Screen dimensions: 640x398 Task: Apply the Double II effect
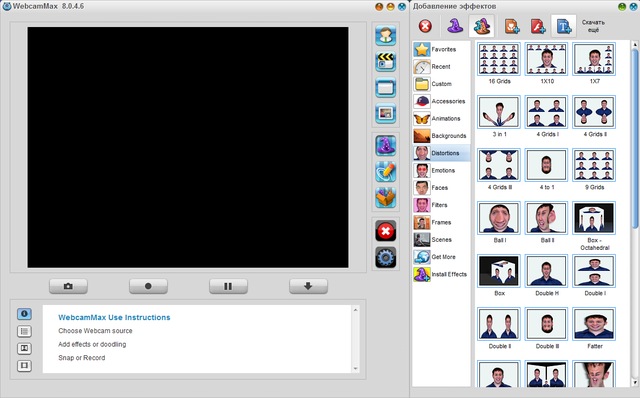click(x=499, y=324)
